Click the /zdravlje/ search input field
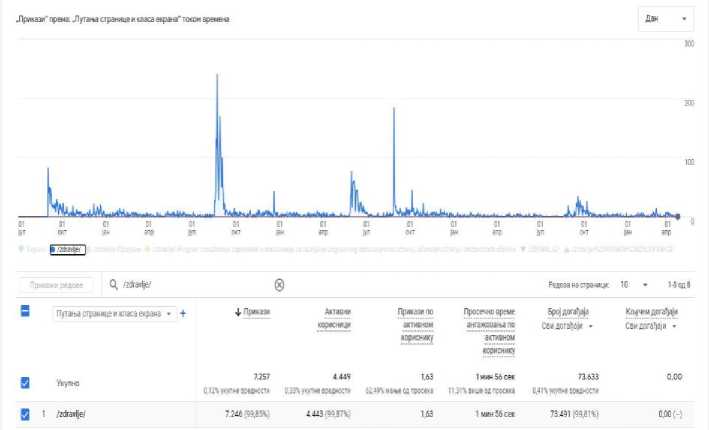Viewport: 709px width, 430px height. (x=194, y=284)
